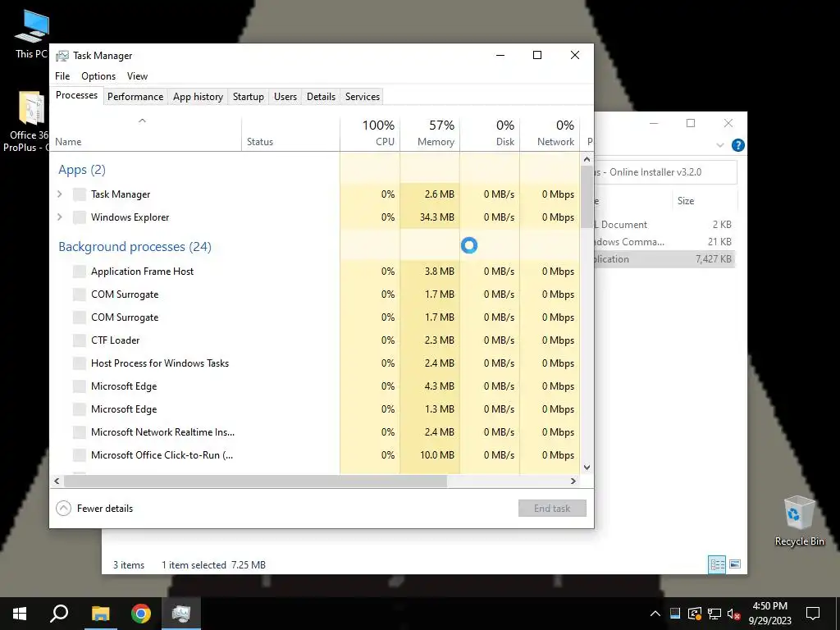Open network status tray icon
840x630 pixels.
click(x=714, y=614)
